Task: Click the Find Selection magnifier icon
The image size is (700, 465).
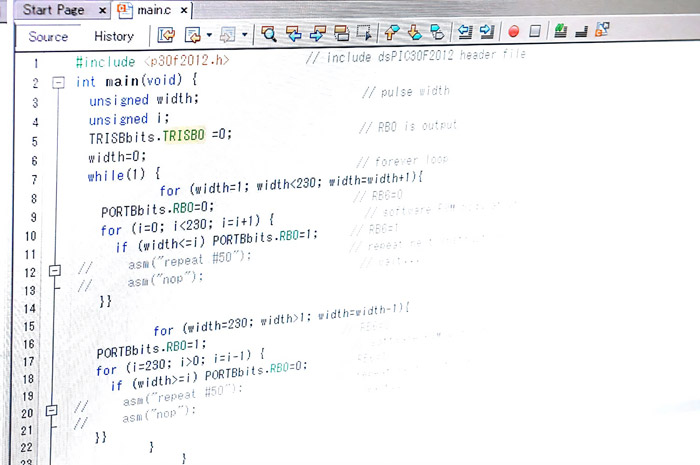Action: coord(269,33)
